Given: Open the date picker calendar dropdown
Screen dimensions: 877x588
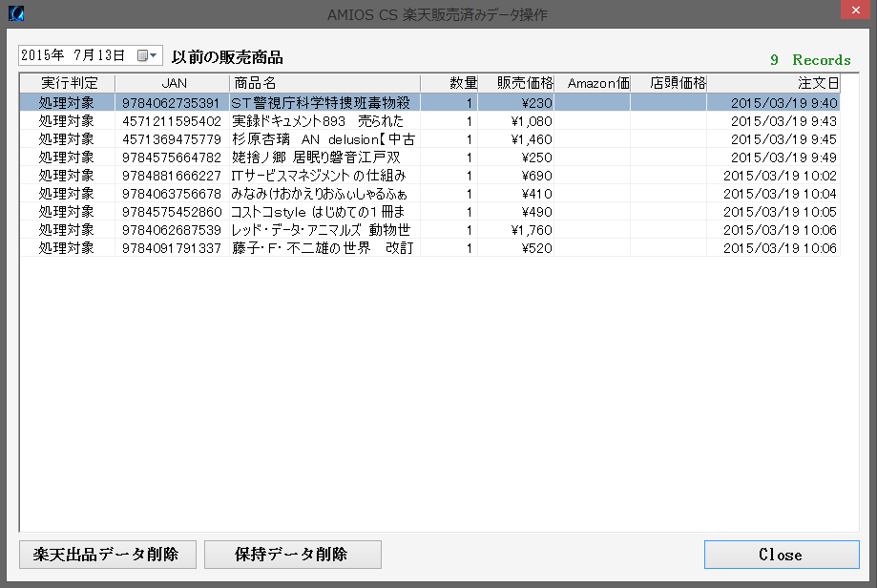Looking at the screenshot, I should [x=148, y=55].
